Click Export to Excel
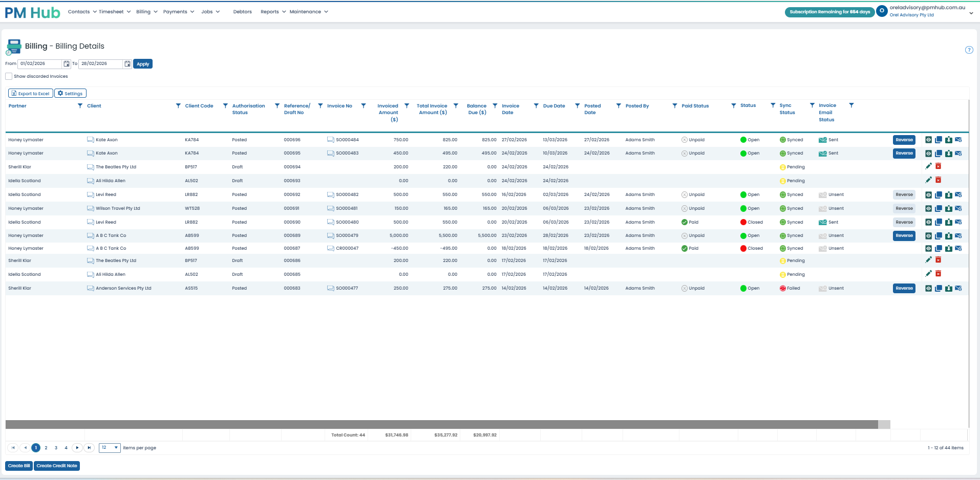 pyautogui.click(x=31, y=94)
